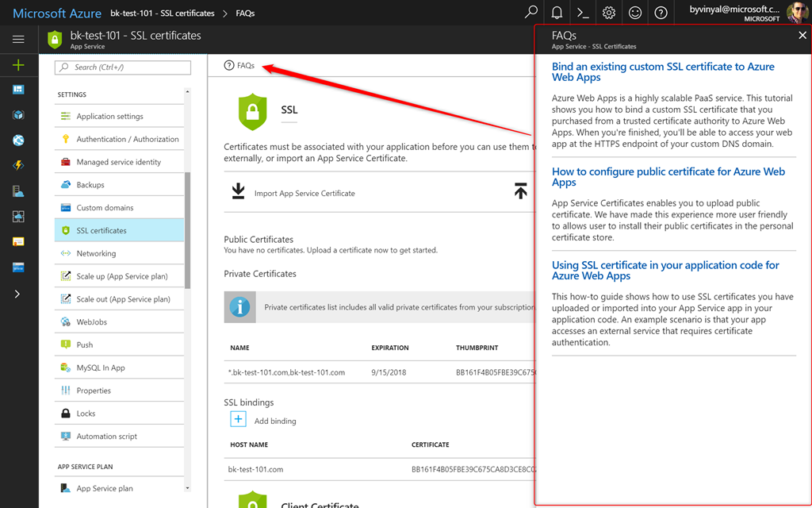Launch Cloud Shell from top bar
The height and width of the screenshot is (508, 812).
coord(583,13)
